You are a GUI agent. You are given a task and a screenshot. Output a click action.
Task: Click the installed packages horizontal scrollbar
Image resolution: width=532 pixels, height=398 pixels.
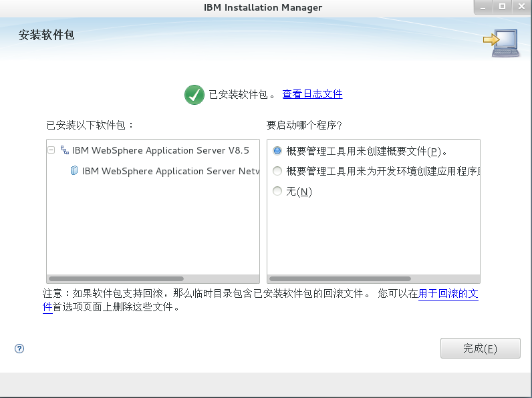[x=116, y=278]
